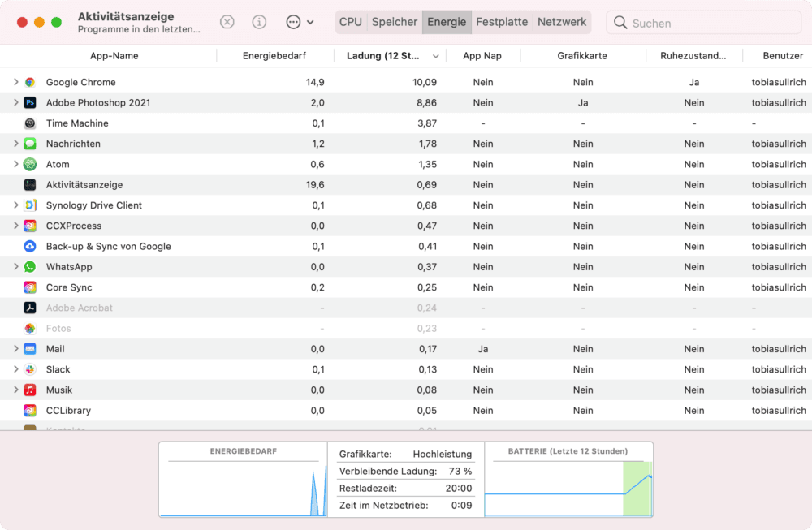Click the Slack app icon
812x530 pixels.
(30, 369)
